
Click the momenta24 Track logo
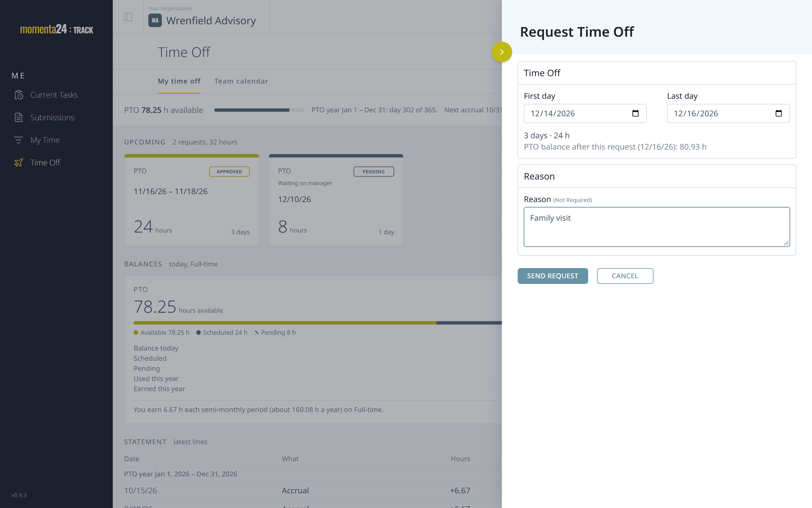[56, 29]
